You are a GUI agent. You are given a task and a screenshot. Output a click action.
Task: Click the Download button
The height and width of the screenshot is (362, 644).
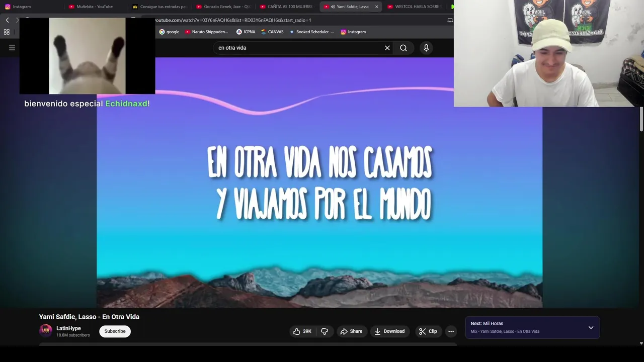(389, 331)
